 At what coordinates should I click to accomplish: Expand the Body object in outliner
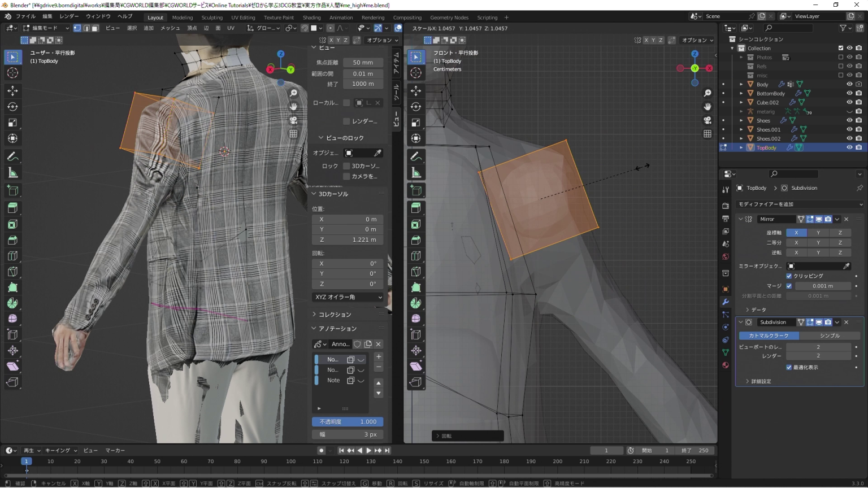(741, 84)
